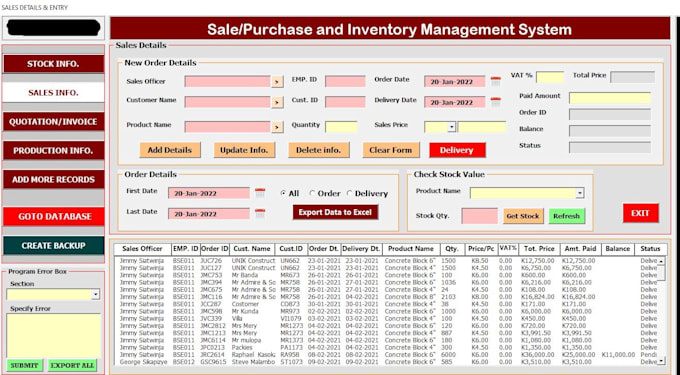
Task: Click the Sales Officer column header
Action: [142, 249]
